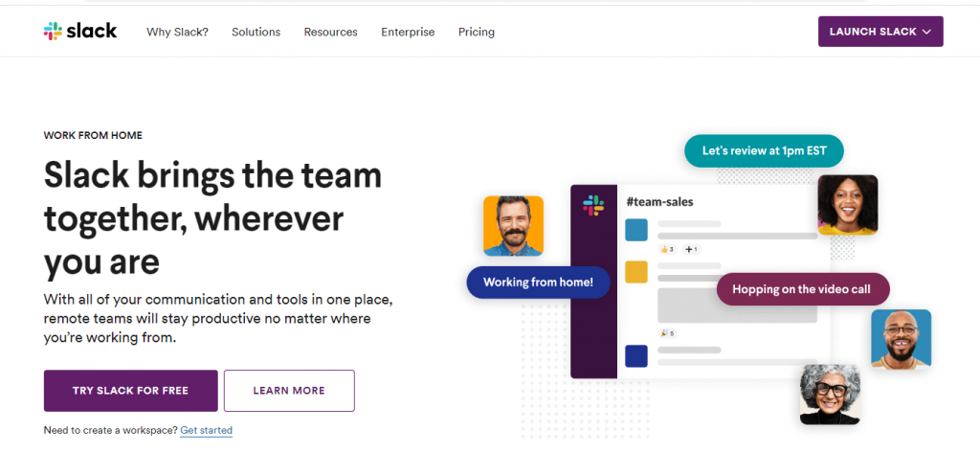This screenshot has width=980, height=476.
Task: Open the Why Slack? menu
Action: [x=177, y=32]
